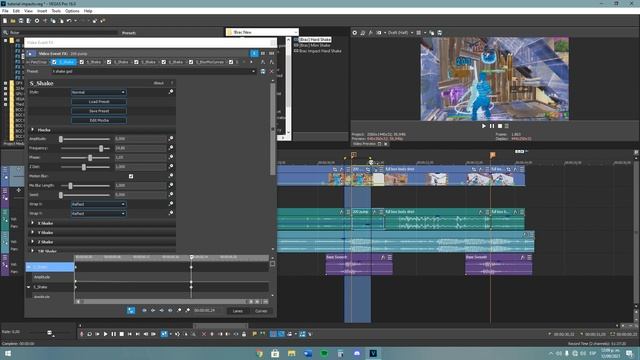The image size is (640, 360).
Task: Expand the Mocha section
Action: pos(33,130)
